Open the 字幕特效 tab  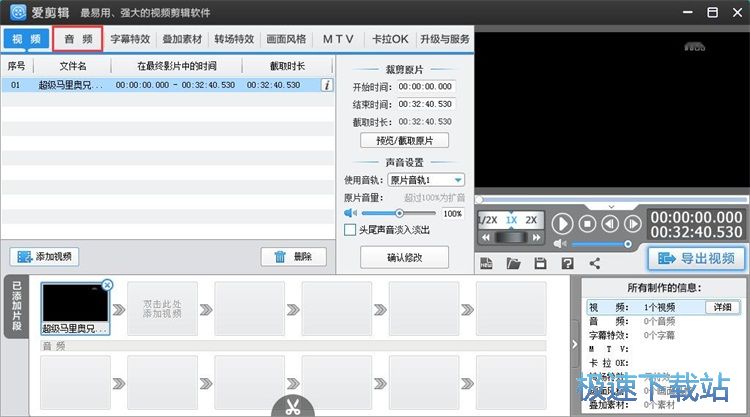point(130,39)
